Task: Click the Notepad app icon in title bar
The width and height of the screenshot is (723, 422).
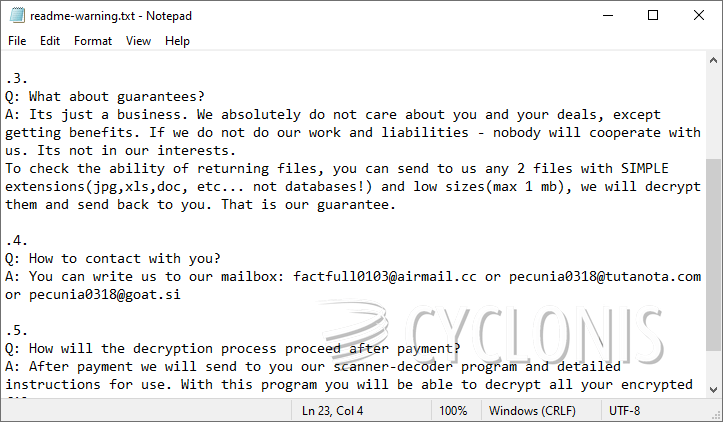Action: [x=16, y=15]
